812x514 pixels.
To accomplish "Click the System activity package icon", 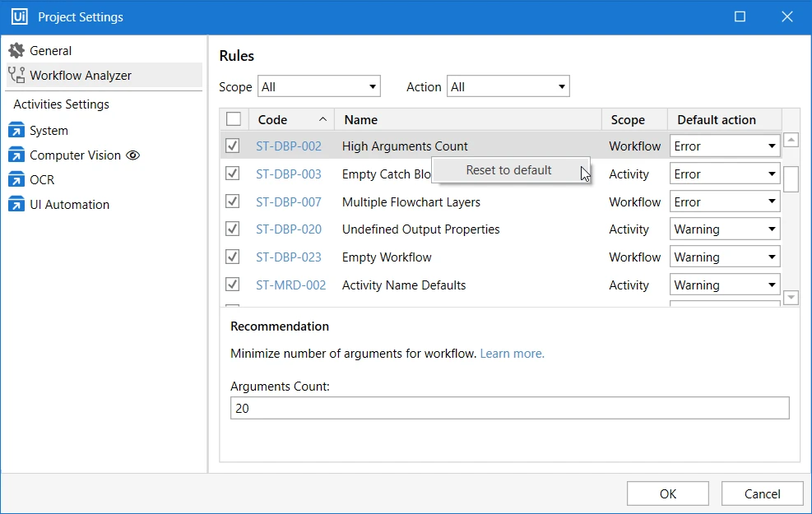I will click(x=16, y=131).
